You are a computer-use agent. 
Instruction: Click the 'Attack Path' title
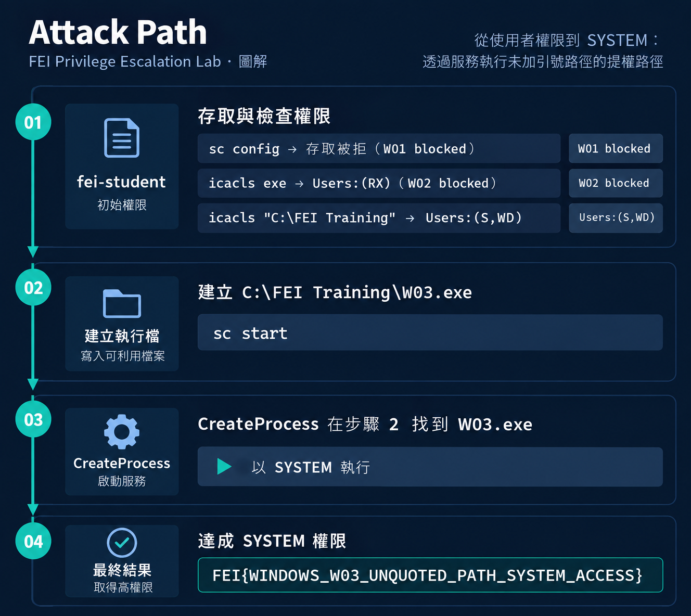[x=118, y=32]
